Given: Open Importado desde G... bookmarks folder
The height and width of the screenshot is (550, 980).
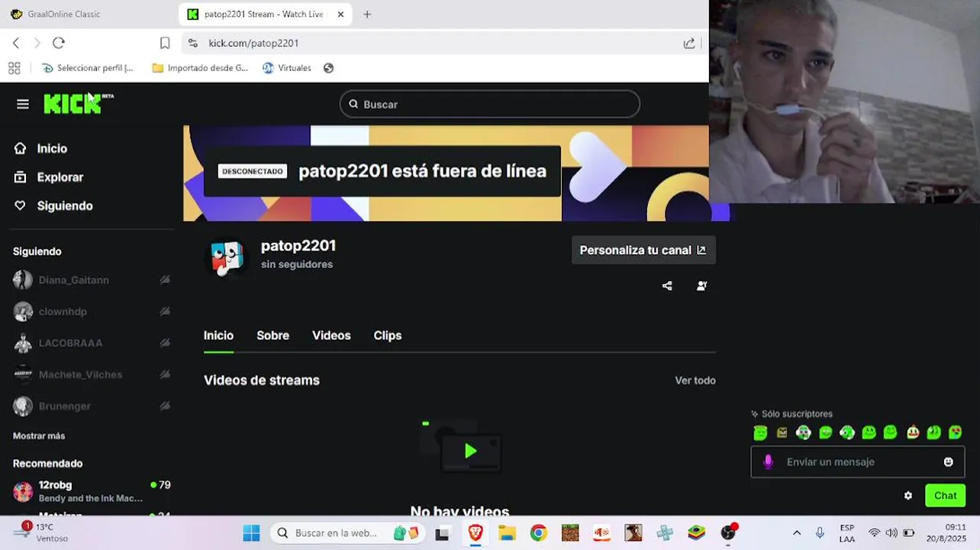Looking at the screenshot, I should click(x=200, y=68).
